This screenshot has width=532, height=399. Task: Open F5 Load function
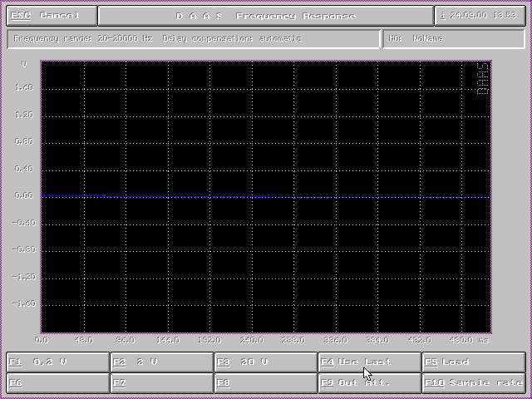coord(474,362)
